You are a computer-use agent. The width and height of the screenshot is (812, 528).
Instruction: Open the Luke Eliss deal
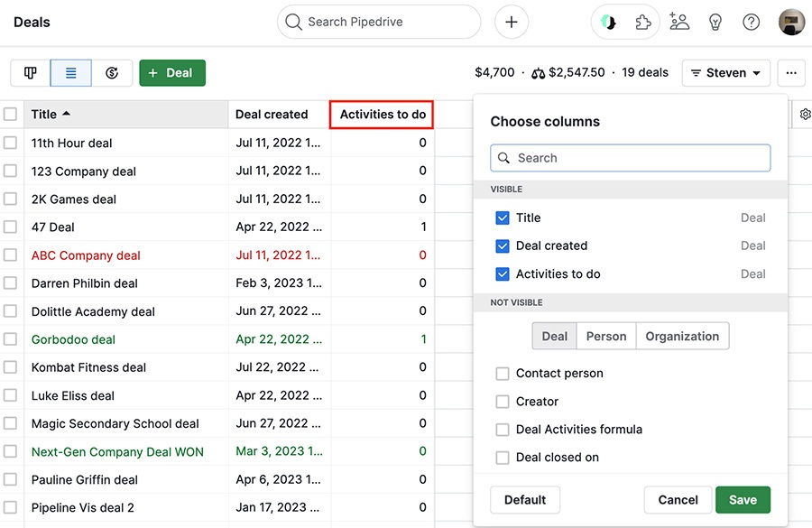(72, 396)
